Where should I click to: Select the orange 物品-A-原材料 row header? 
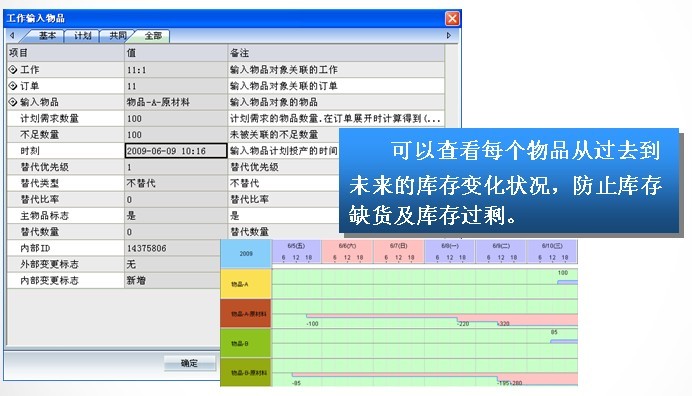(x=245, y=314)
